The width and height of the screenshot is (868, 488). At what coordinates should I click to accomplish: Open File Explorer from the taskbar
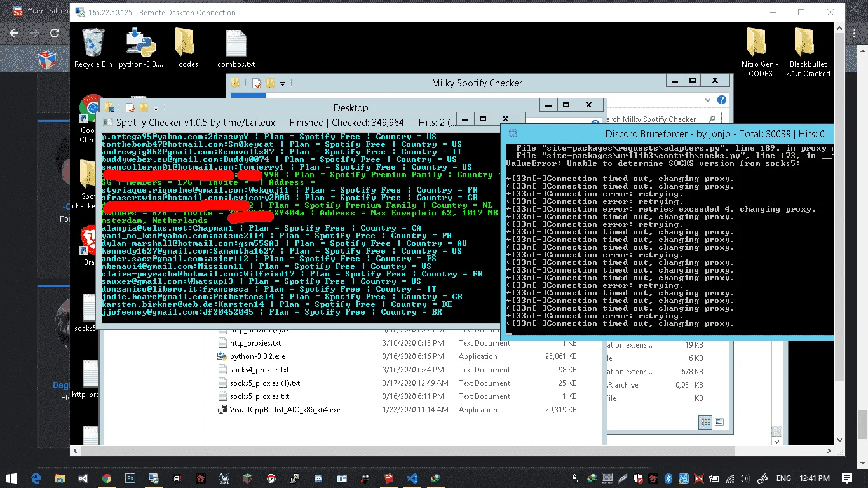click(x=59, y=478)
